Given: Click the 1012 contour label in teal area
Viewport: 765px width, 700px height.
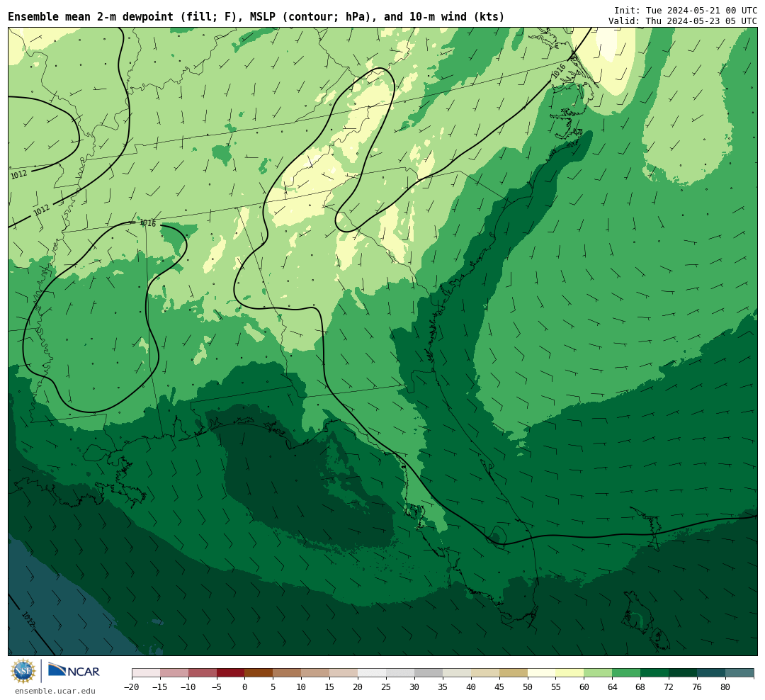Looking at the screenshot, I should click(x=28, y=619).
